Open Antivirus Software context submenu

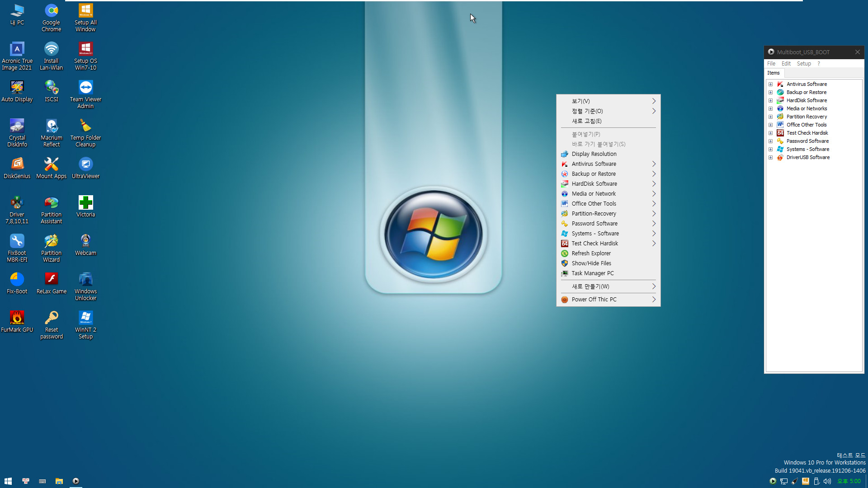[x=608, y=164]
